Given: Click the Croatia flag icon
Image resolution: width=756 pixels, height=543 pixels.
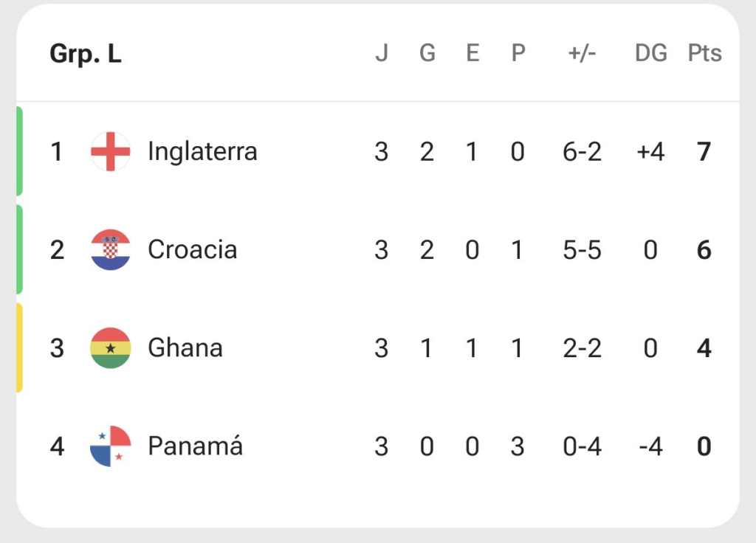Looking at the screenshot, I should pos(111,249).
